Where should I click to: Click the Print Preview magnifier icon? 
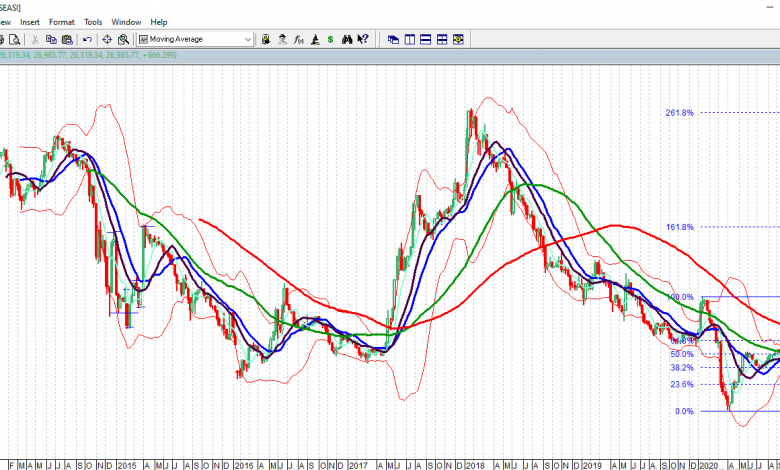coord(14,40)
